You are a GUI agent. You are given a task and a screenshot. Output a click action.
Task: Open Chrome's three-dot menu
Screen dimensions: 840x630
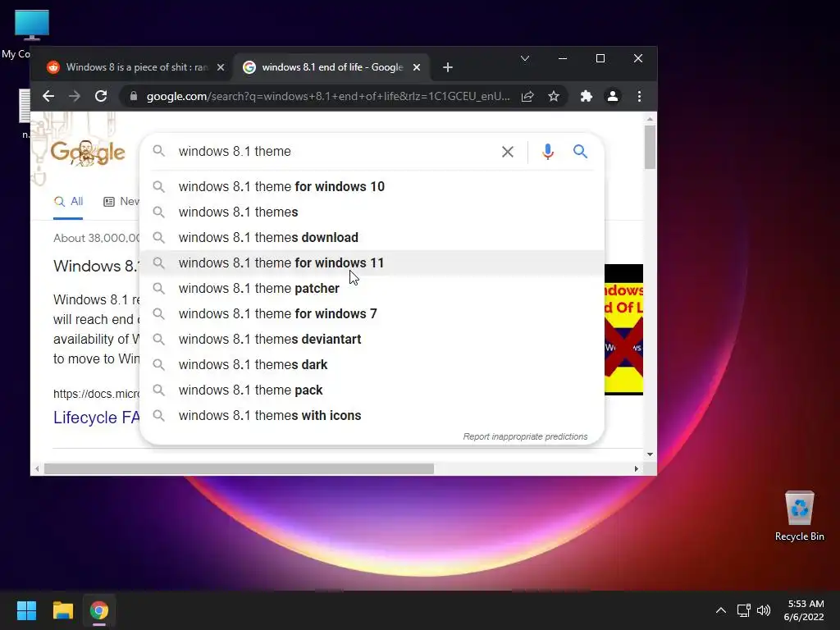click(639, 97)
